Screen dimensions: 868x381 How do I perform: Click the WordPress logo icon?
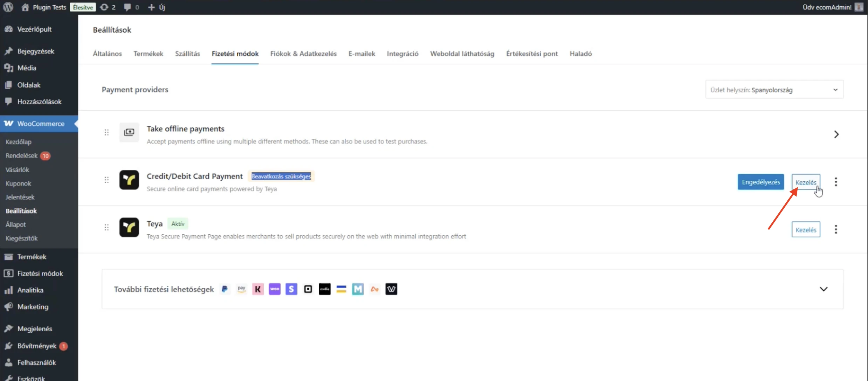point(8,7)
